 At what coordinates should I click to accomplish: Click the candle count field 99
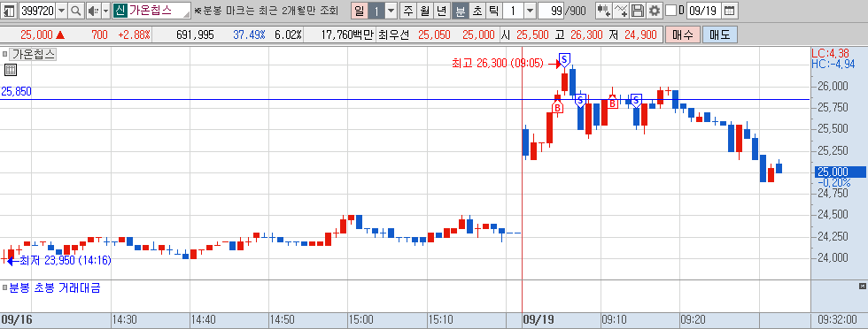click(550, 10)
